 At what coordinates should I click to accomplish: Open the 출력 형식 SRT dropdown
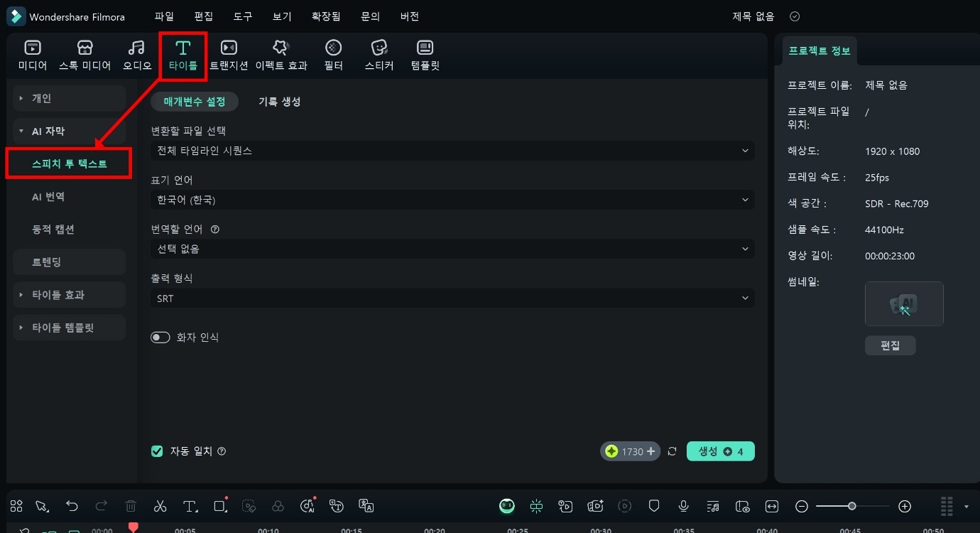[452, 298]
